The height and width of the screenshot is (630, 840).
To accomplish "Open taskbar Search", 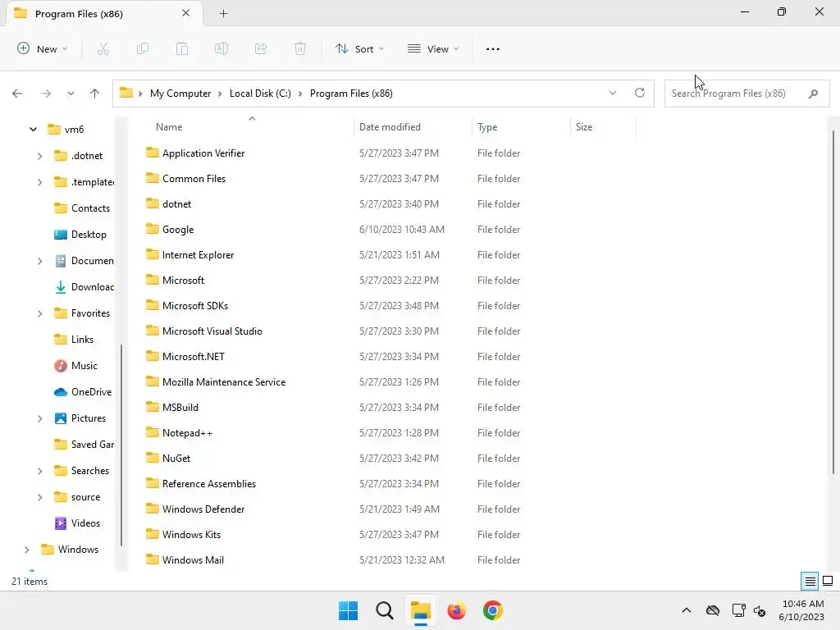I will [x=385, y=610].
